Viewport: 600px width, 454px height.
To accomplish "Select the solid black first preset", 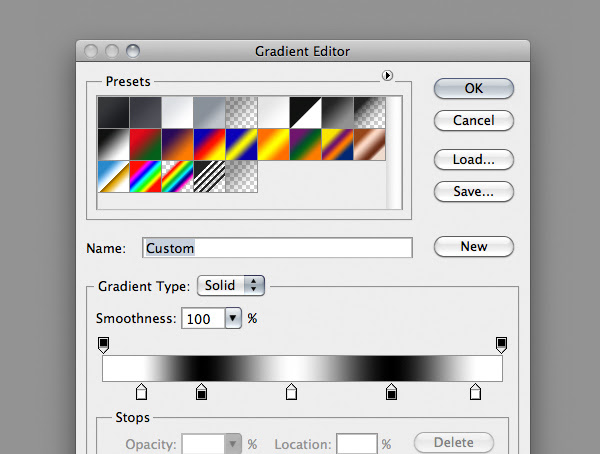I will coord(114,113).
